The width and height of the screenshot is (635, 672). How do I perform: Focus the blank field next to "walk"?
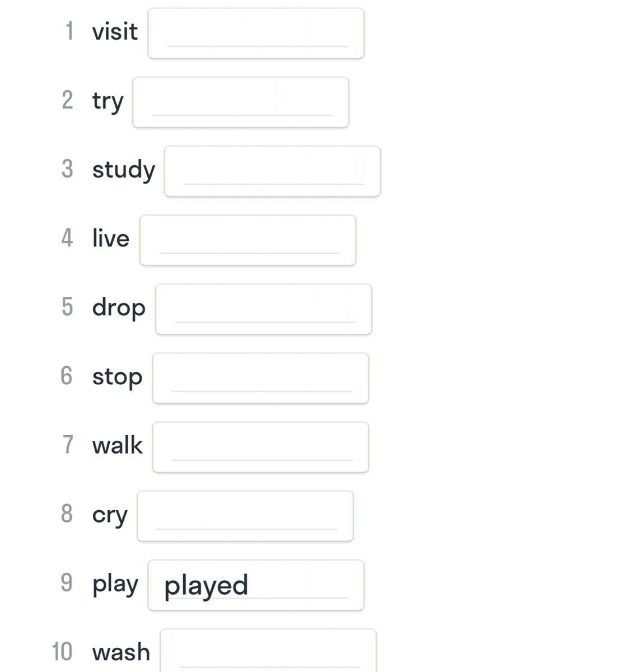[x=260, y=447]
